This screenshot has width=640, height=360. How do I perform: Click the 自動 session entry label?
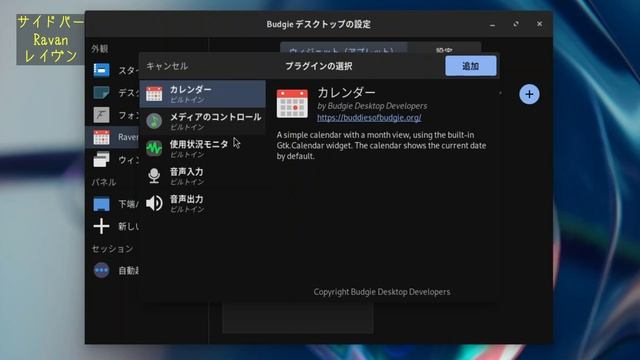128,270
